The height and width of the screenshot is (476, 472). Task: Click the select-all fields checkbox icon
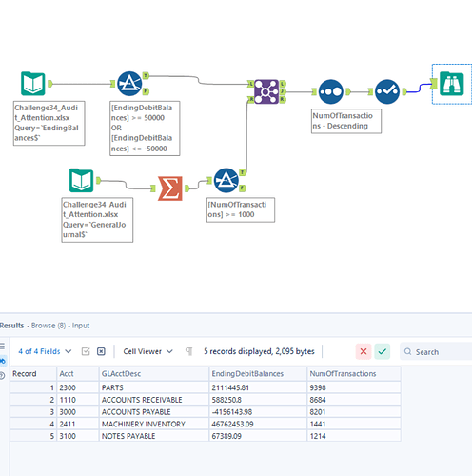point(86,351)
